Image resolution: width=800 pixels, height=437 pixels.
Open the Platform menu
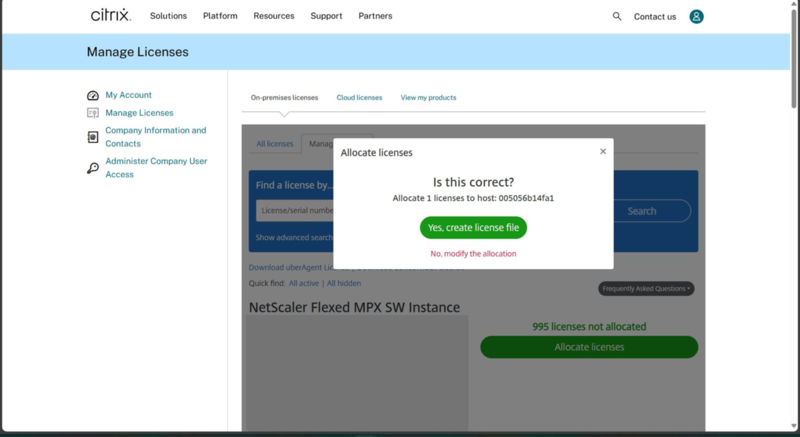tap(220, 16)
